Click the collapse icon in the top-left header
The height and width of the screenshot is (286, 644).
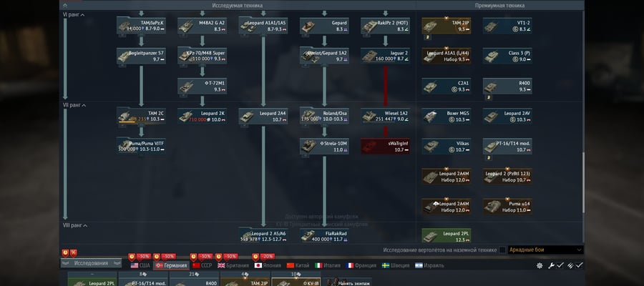click(65, 5)
